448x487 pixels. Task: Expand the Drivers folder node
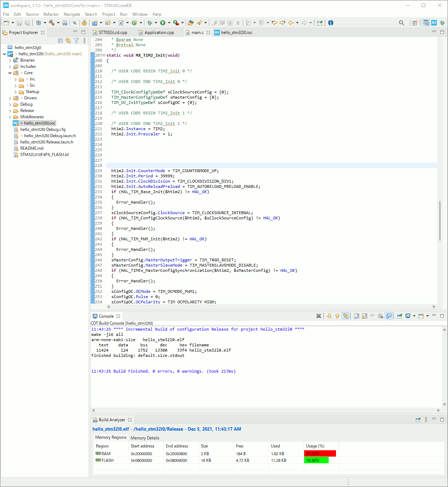coord(10,98)
